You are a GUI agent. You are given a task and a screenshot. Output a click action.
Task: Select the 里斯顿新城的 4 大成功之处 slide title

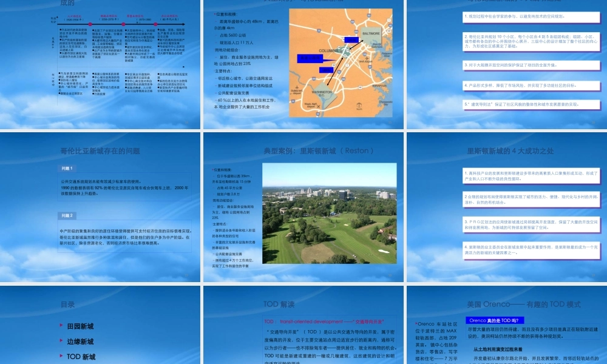506,151
